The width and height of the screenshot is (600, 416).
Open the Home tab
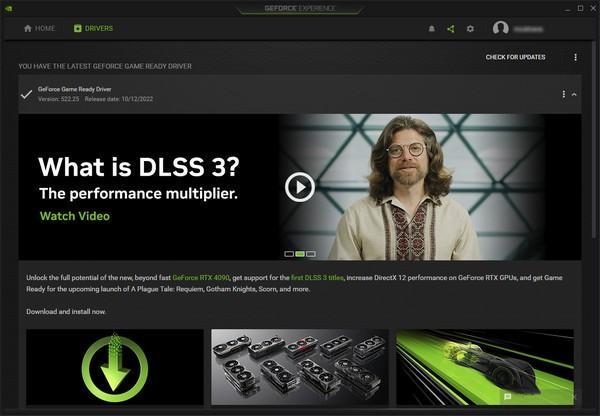coord(39,28)
